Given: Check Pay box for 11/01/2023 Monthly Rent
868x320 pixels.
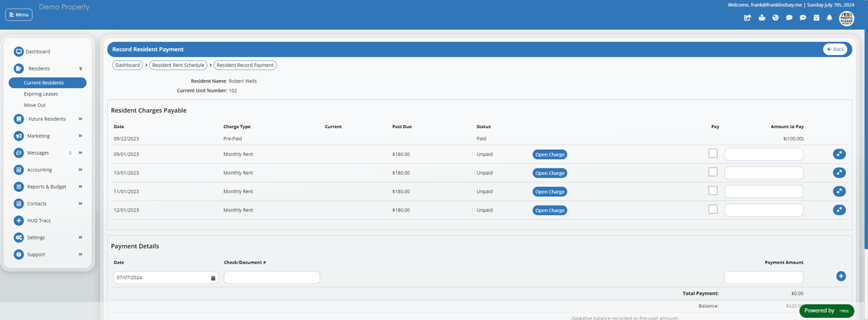Looking at the screenshot, I should point(713,191).
